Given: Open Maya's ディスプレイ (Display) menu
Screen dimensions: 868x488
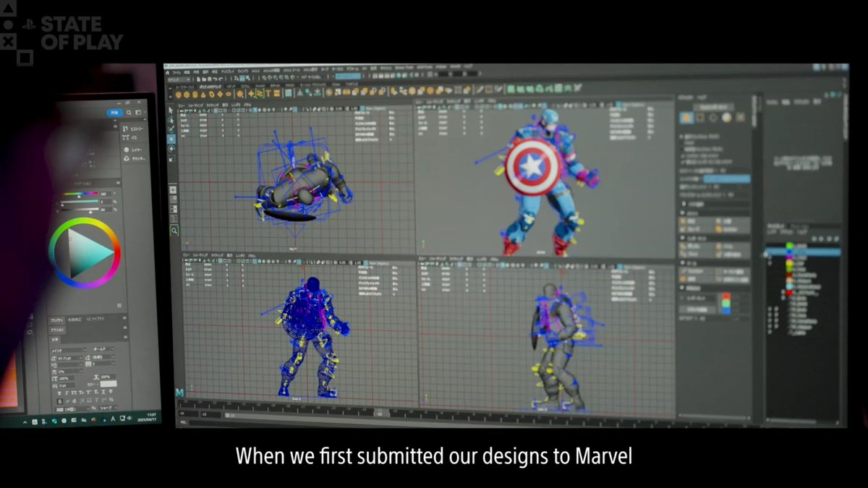Looking at the screenshot, I should click(x=229, y=72).
